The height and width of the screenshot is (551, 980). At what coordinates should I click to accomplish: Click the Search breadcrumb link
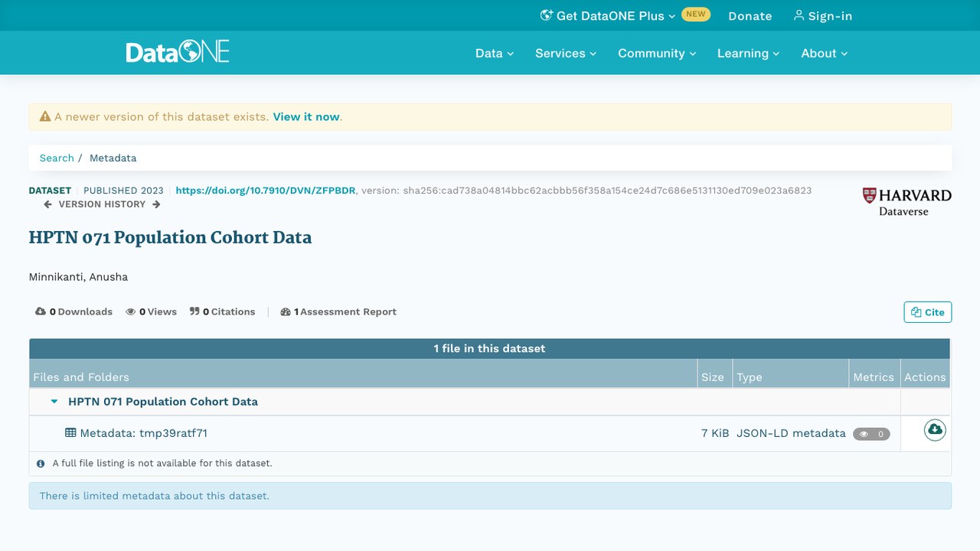(x=57, y=158)
